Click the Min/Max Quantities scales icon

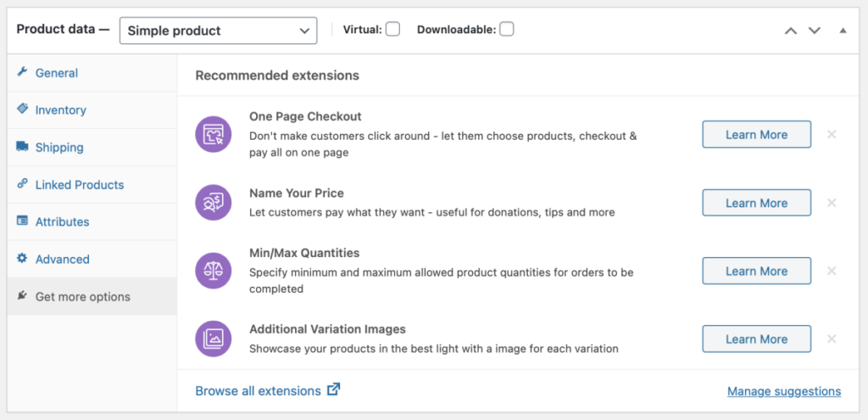(x=213, y=271)
